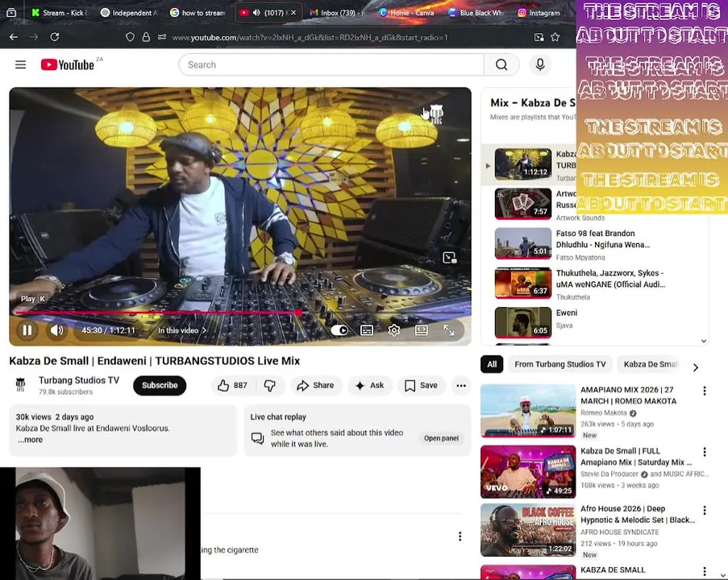Viewport: 728px width, 580px height.
Task: Switch to the Home - Canva tab
Action: [407, 13]
